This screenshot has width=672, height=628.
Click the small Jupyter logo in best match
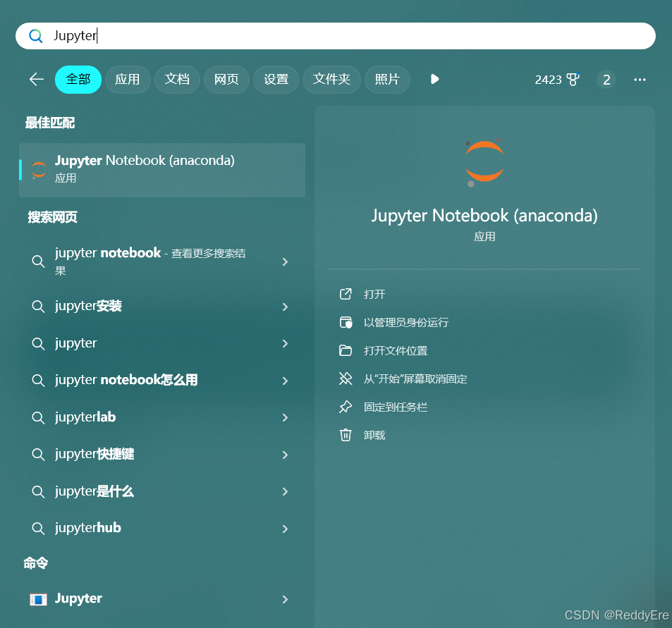pyautogui.click(x=39, y=170)
